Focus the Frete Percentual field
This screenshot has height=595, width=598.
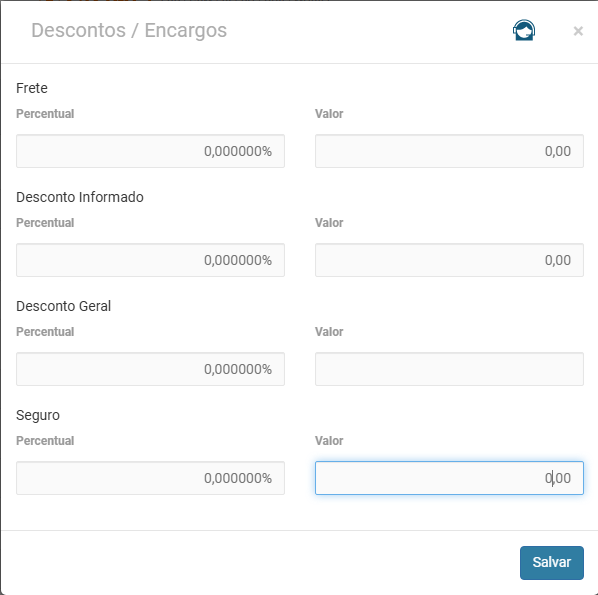[150, 151]
